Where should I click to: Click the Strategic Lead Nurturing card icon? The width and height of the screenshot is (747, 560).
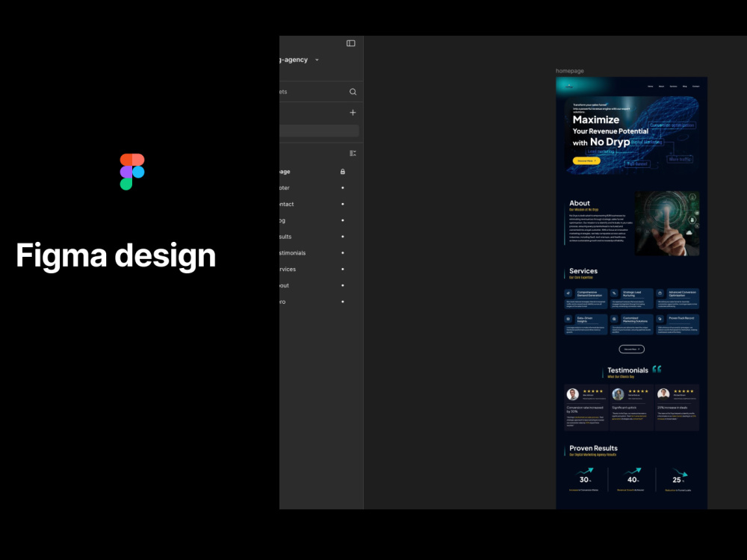(614, 293)
